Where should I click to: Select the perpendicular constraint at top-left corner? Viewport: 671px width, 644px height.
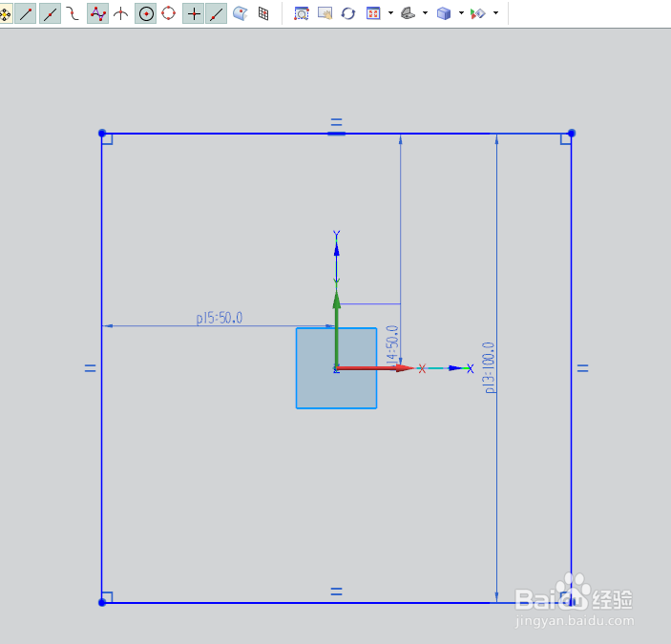click(x=108, y=139)
